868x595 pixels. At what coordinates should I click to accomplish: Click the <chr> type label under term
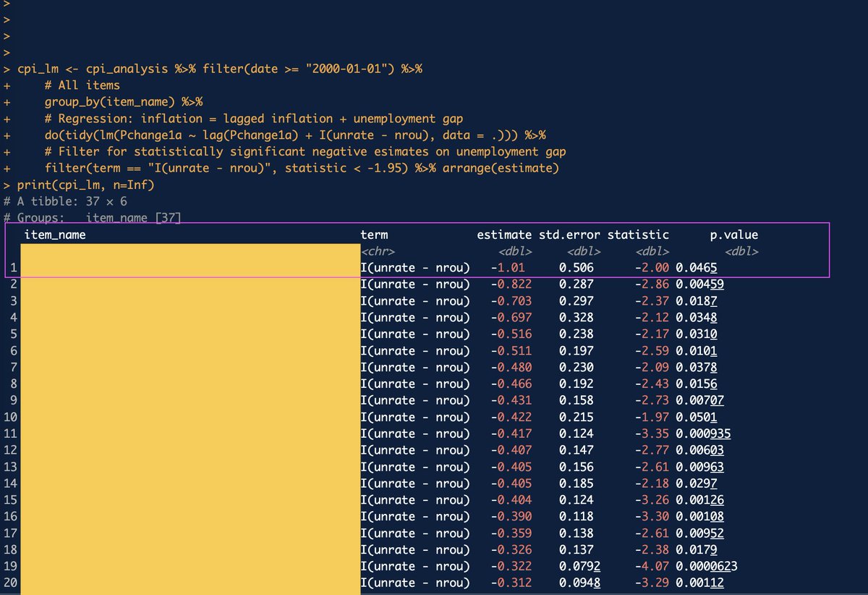point(378,251)
